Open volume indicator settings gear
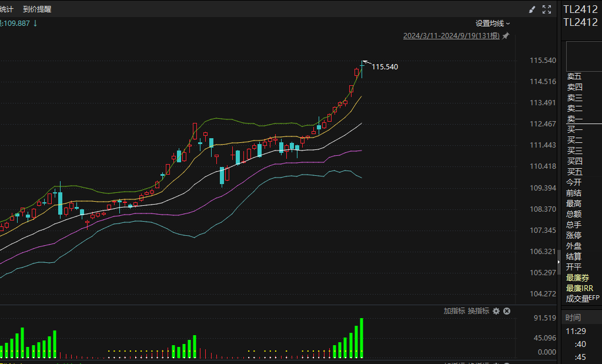Viewport: 602px width, 364px height. click(x=496, y=311)
